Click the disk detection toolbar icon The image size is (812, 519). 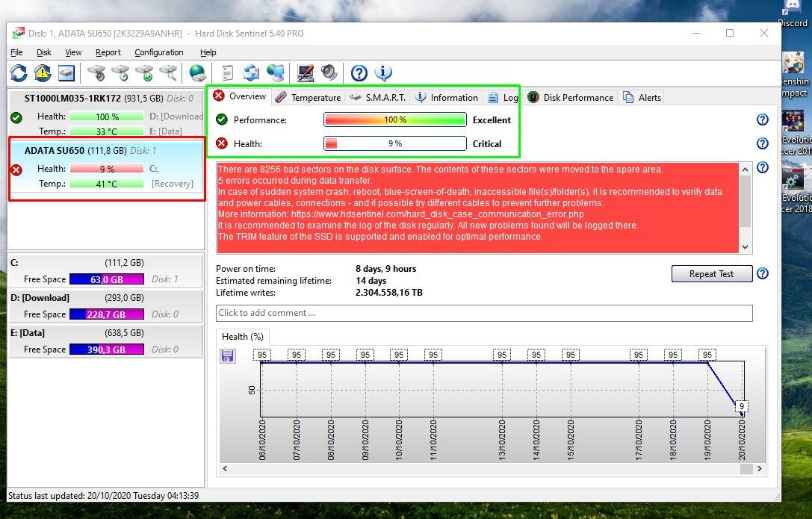pyautogui.click(x=66, y=72)
